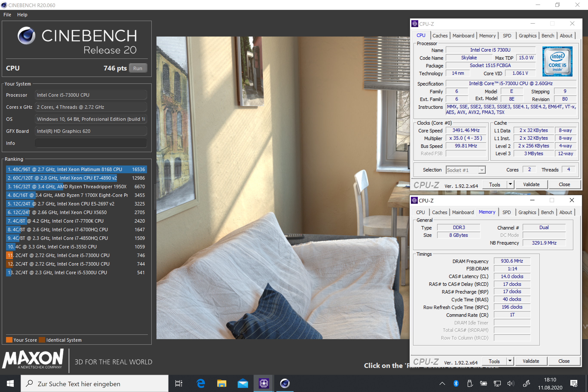
Task: Select ranking row Intel Xeon CPU E5-2697 v2
Action: (76, 204)
